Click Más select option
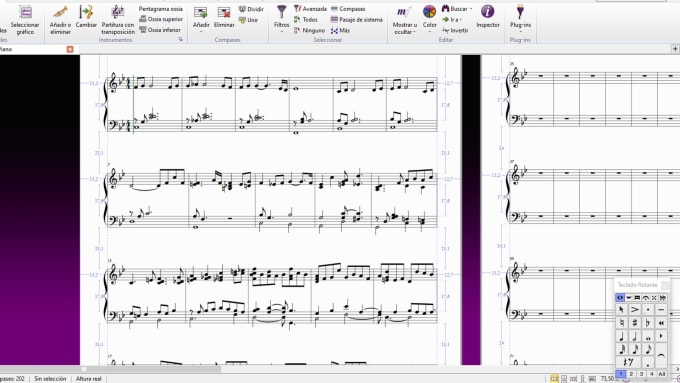This screenshot has width=680, height=383. 340,30
